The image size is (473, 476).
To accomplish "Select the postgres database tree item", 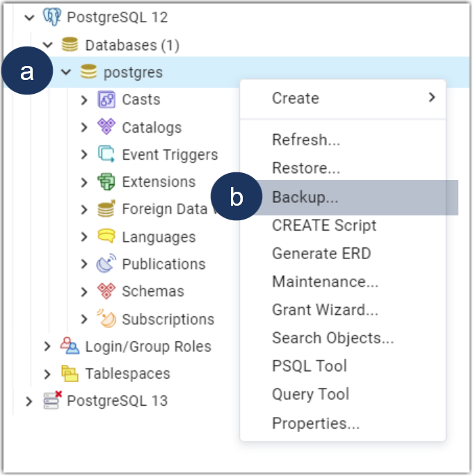I will coord(133,72).
